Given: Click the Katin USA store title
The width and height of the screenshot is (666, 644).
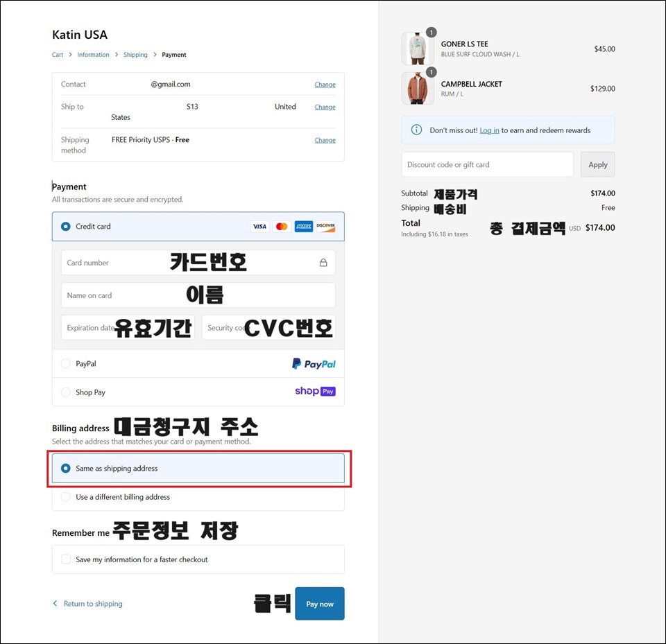Looking at the screenshot, I should click(x=80, y=35).
